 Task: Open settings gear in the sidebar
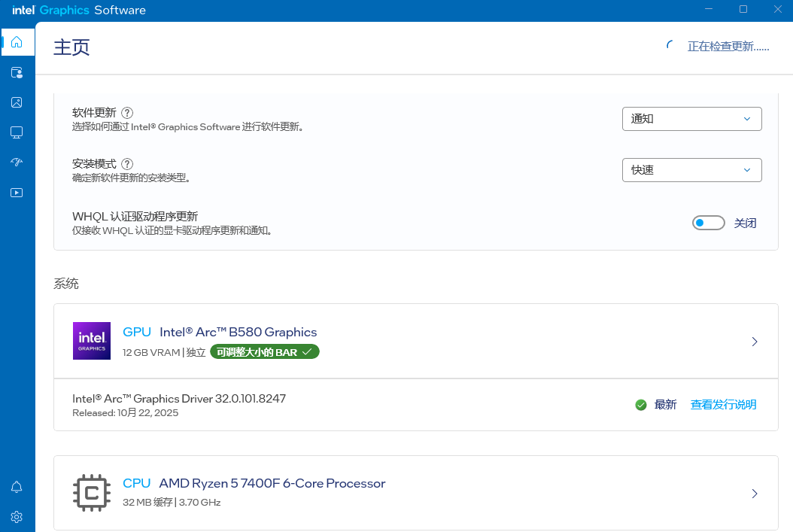[17, 517]
